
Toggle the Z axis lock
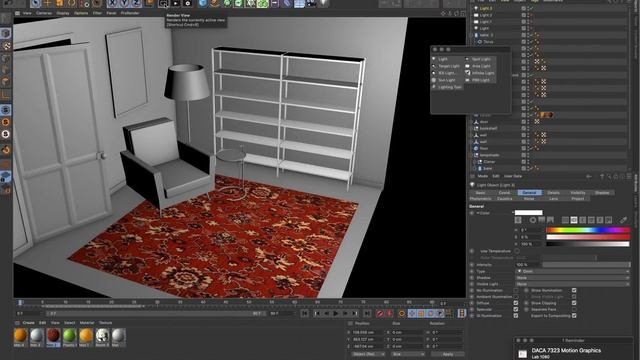click(137, 4)
